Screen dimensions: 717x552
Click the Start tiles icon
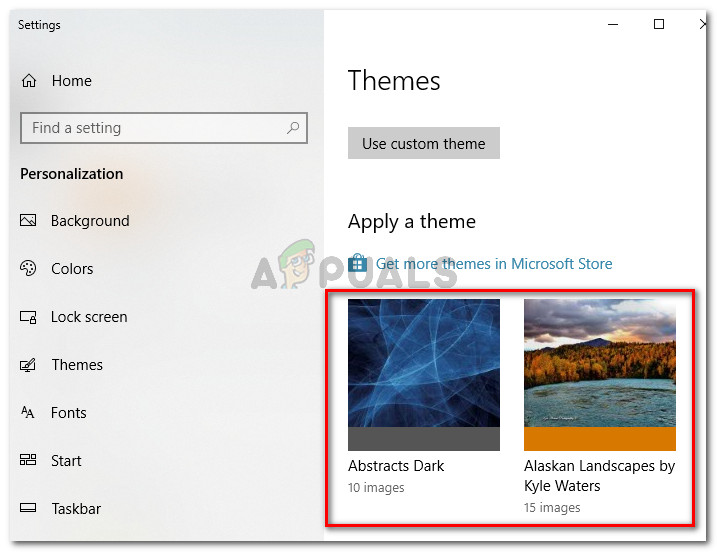click(28, 460)
